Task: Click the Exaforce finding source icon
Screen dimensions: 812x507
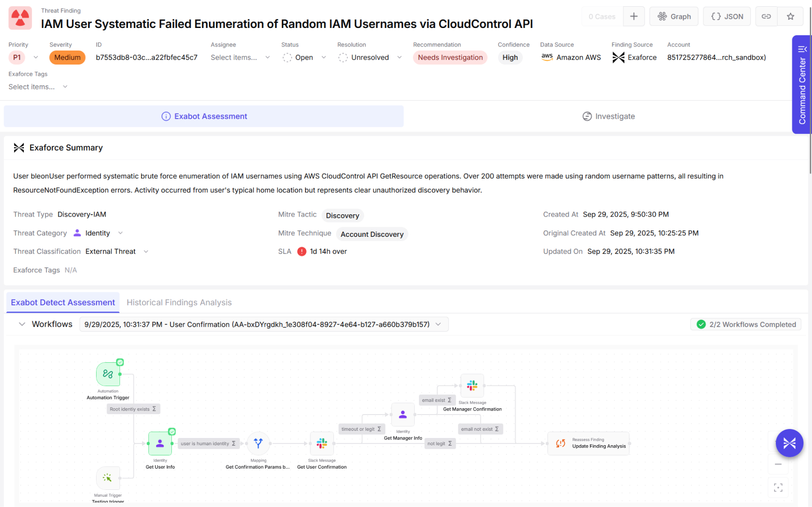Action: coord(618,57)
